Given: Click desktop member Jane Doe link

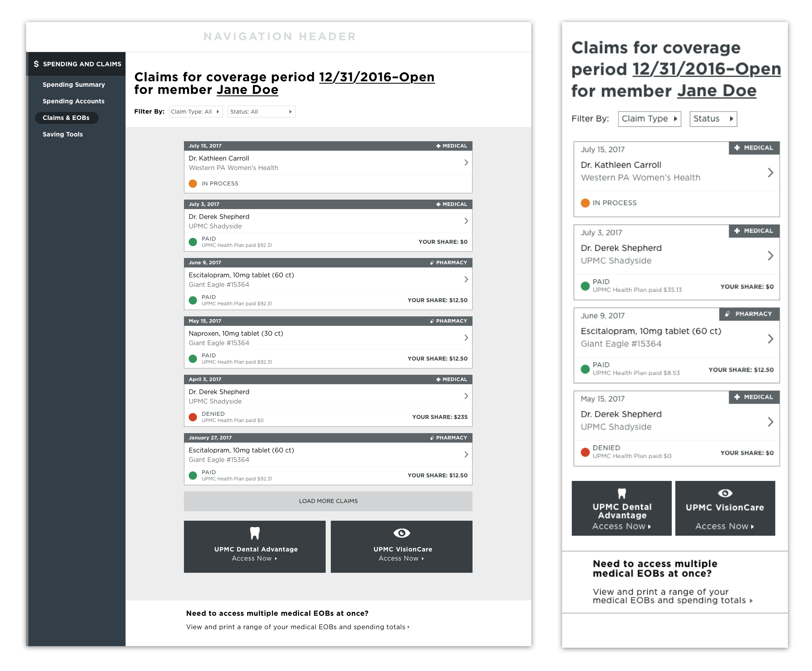Looking at the screenshot, I should [x=248, y=90].
